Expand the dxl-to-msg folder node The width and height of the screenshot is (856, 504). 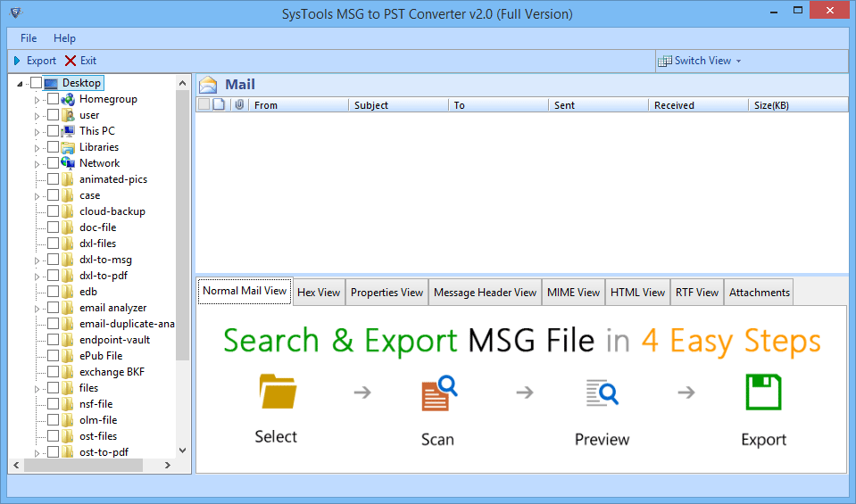(x=37, y=260)
